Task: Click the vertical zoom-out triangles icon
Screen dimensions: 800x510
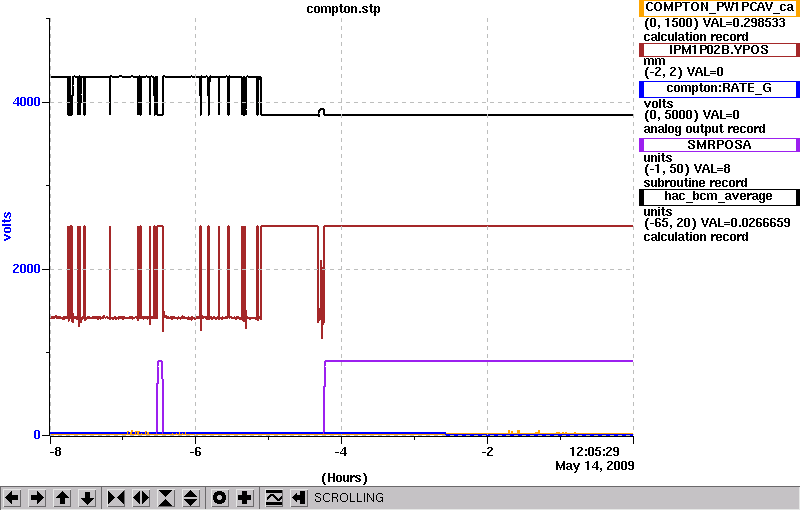Action: (x=191, y=497)
